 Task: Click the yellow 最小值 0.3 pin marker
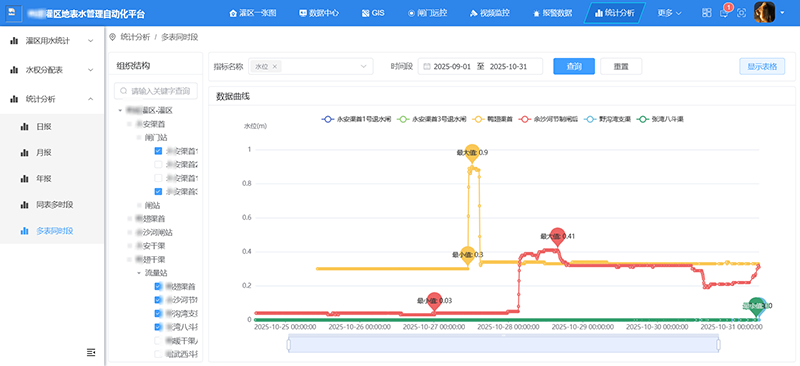[x=468, y=256]
